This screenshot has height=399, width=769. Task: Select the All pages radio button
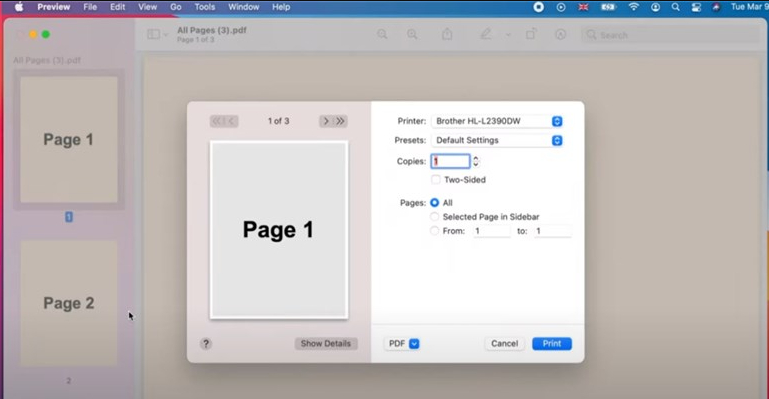435,202
